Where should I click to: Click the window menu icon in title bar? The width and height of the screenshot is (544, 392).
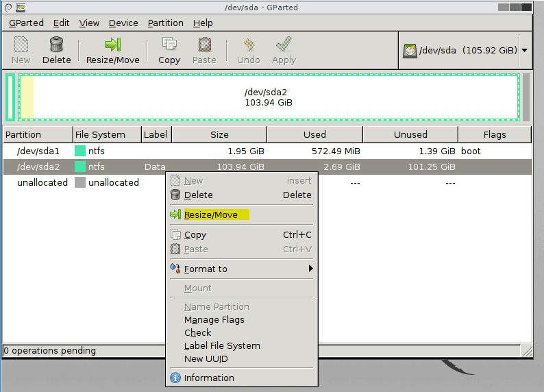point(8,8)
